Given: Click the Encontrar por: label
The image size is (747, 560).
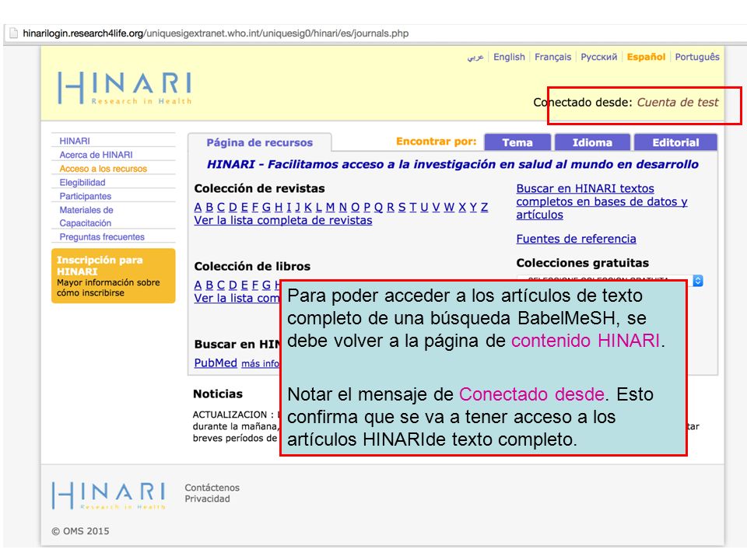Looking at the screenshot, I should click(x=436, y=142).
